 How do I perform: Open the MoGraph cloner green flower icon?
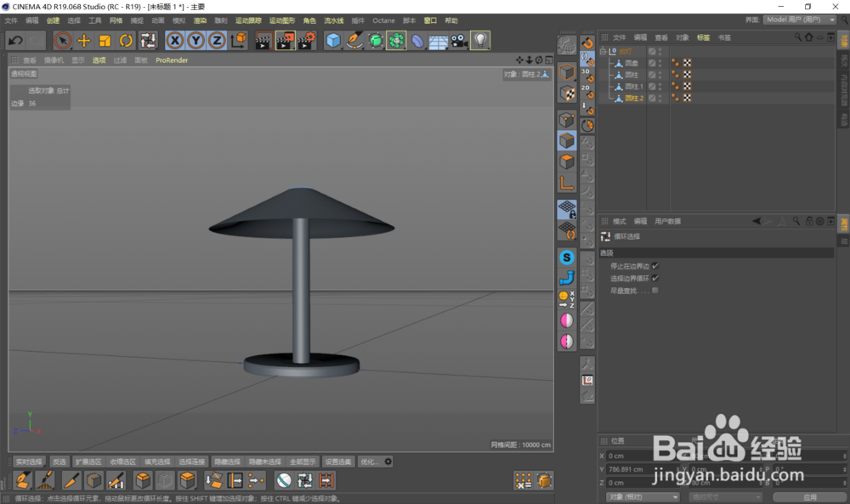point(397,41)
